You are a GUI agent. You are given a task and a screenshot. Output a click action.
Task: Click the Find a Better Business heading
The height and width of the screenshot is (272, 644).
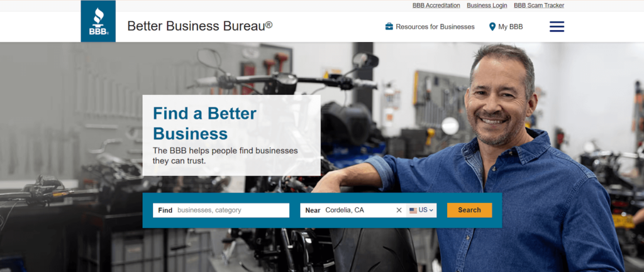click(204, 124)
